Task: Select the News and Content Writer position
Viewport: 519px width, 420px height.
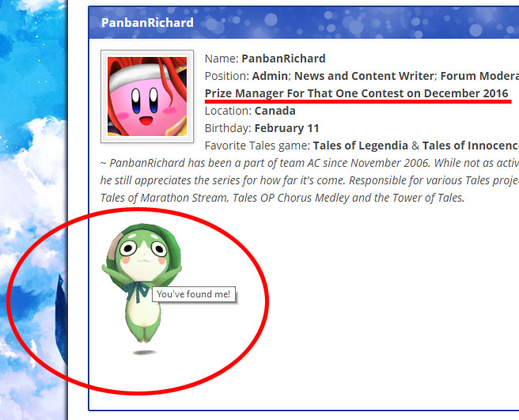Action: click(364, 76)
